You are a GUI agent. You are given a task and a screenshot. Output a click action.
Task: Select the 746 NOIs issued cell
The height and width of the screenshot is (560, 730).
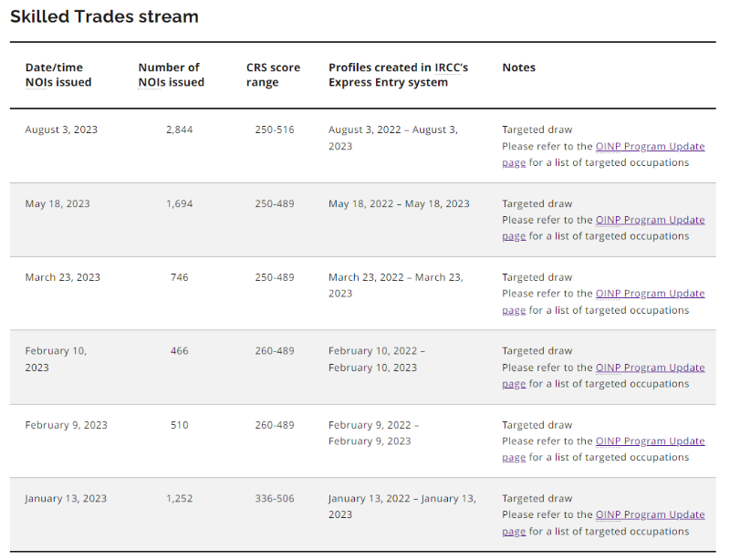[179, 277]
